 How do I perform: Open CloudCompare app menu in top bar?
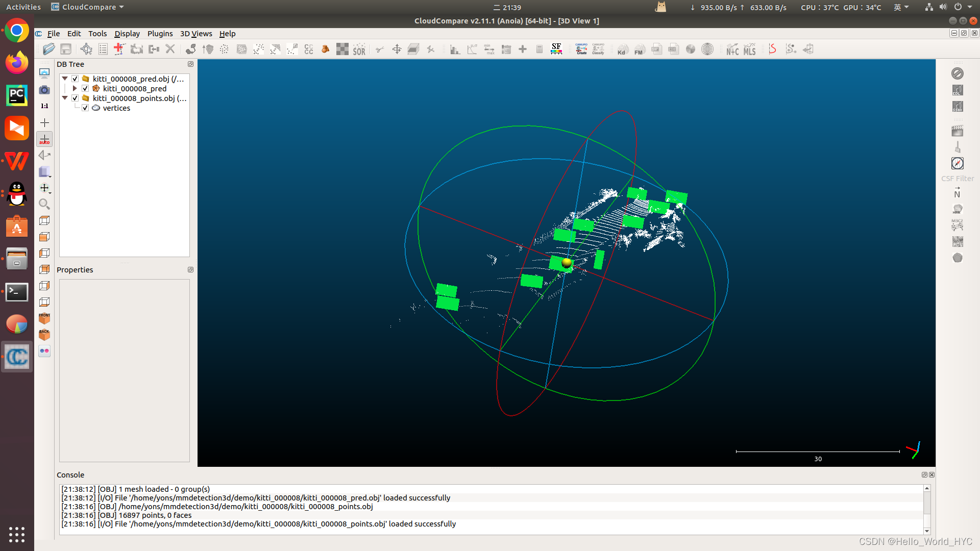pos(88,7)
